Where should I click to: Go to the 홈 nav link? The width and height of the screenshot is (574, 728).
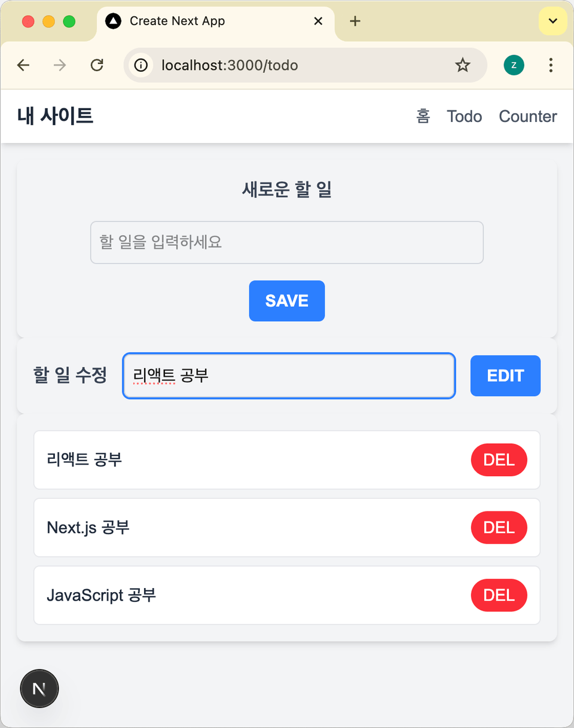(423, 116)
